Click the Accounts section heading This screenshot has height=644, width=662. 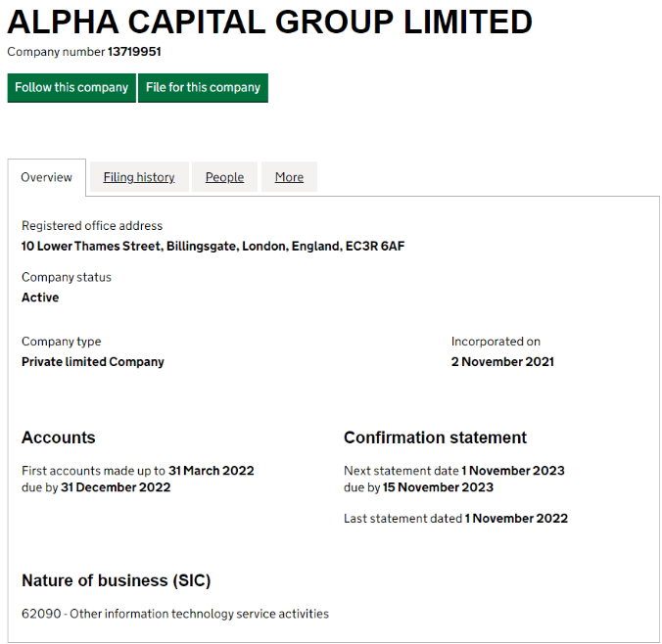coord(59,437)
